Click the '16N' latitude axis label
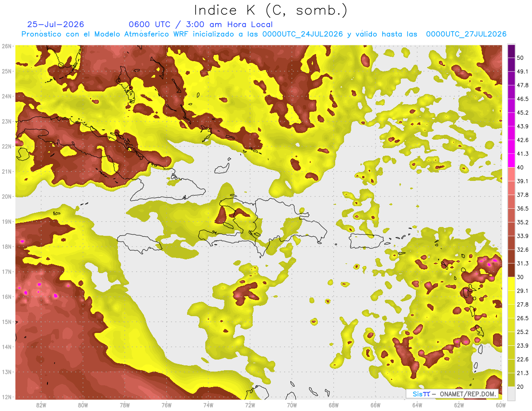The width and height of the screenshot is (532, 411). coord(7,297)
